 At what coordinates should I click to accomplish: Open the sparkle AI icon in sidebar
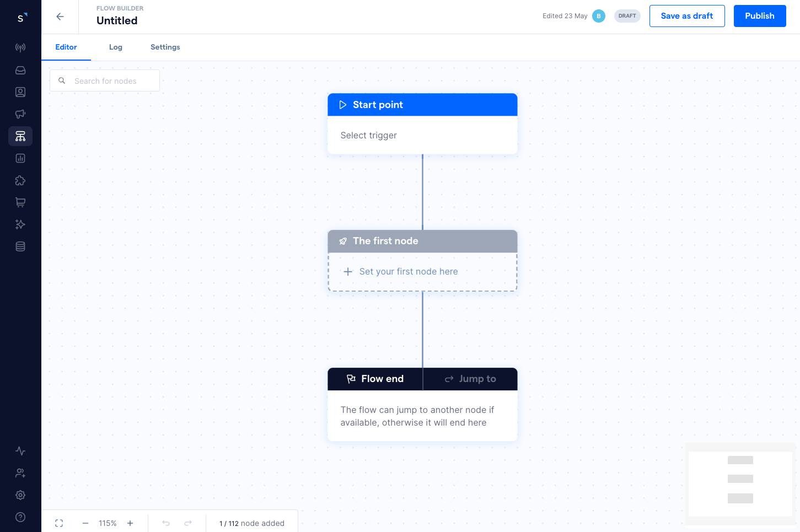point(20,224)
